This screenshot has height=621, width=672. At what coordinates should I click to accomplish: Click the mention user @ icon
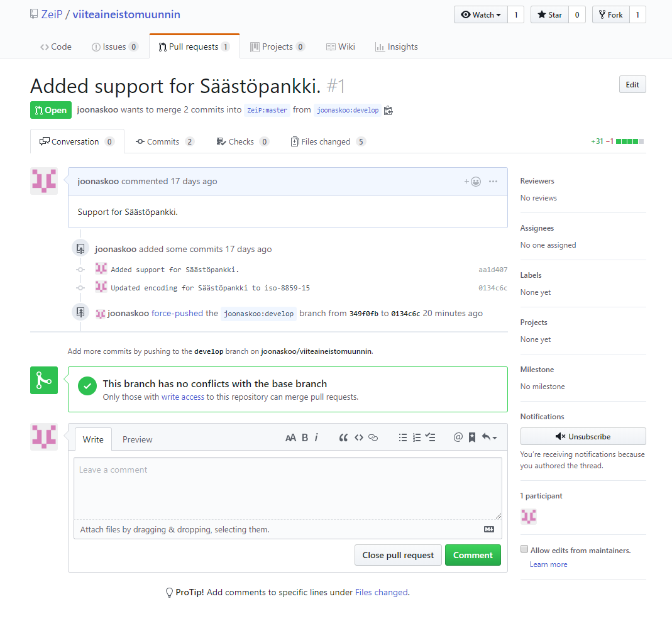pos(458,438)
